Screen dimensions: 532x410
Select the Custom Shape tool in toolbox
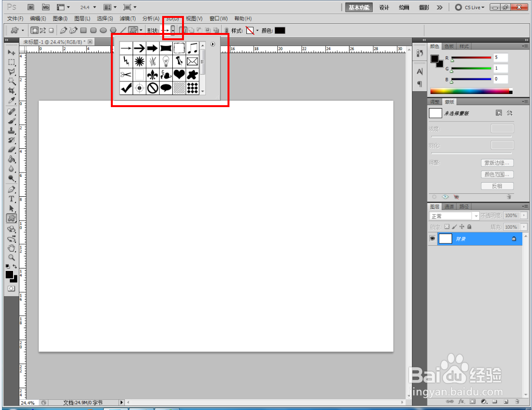tap(12, 219)
